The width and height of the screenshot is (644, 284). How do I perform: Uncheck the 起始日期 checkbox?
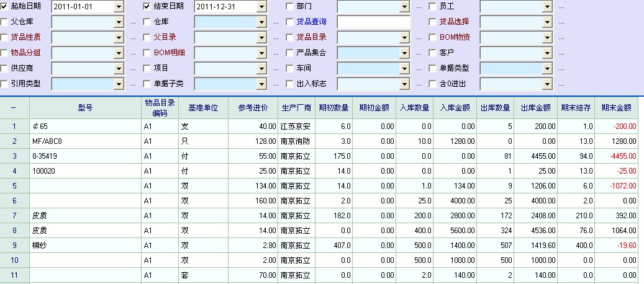click(x=5, y=6)
